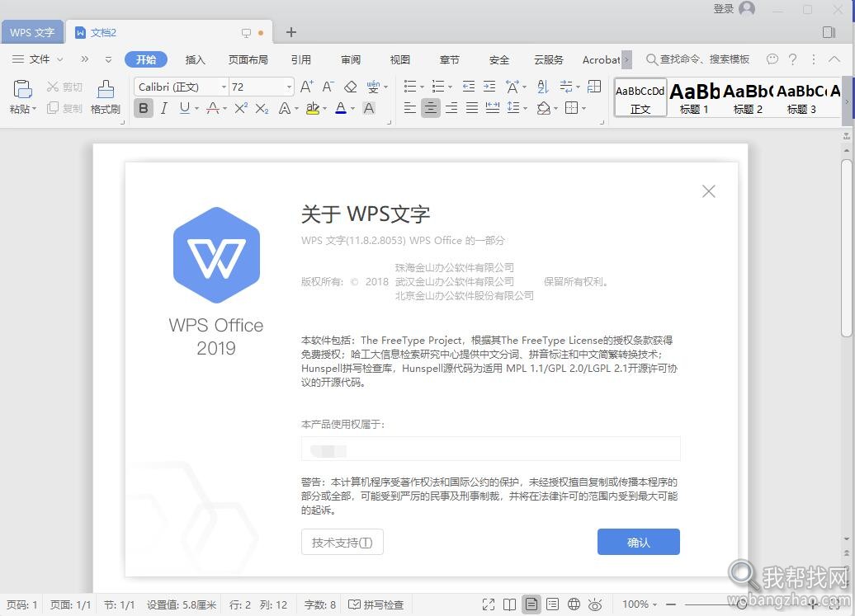
Task: Open the 页面布局 Page Layout tab
Action: pos(248,59)
